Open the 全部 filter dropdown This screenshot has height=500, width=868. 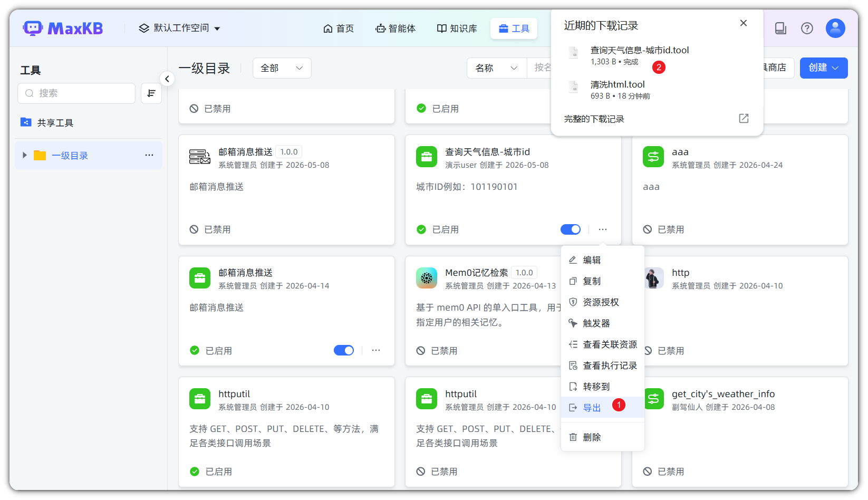(282, 68)
